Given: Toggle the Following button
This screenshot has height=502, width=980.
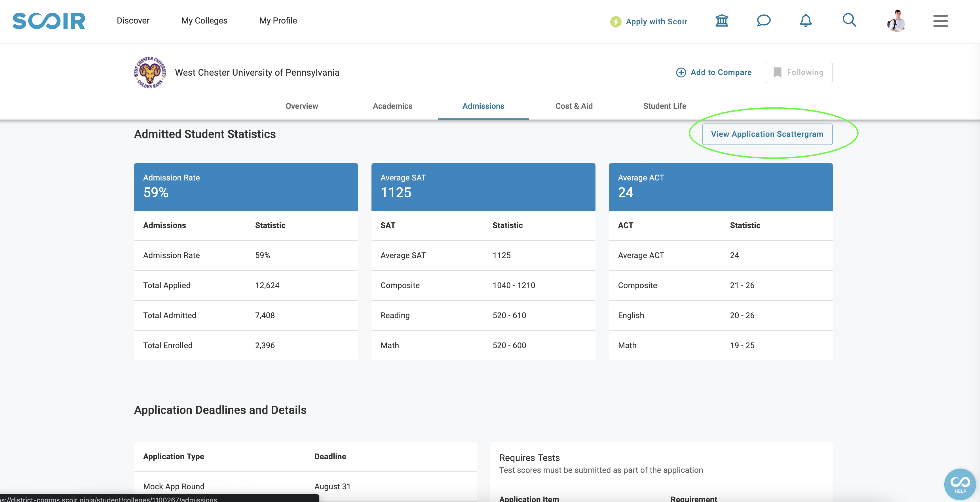Looking at the screenshot, I should coord(799,73).
